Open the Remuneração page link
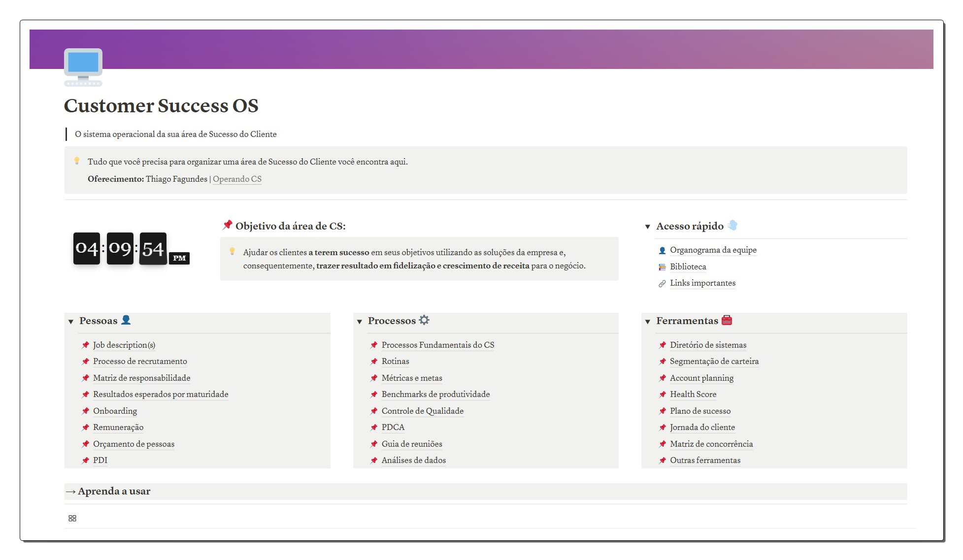The height and width of the screenshot is (560, 963). point(118,427)
